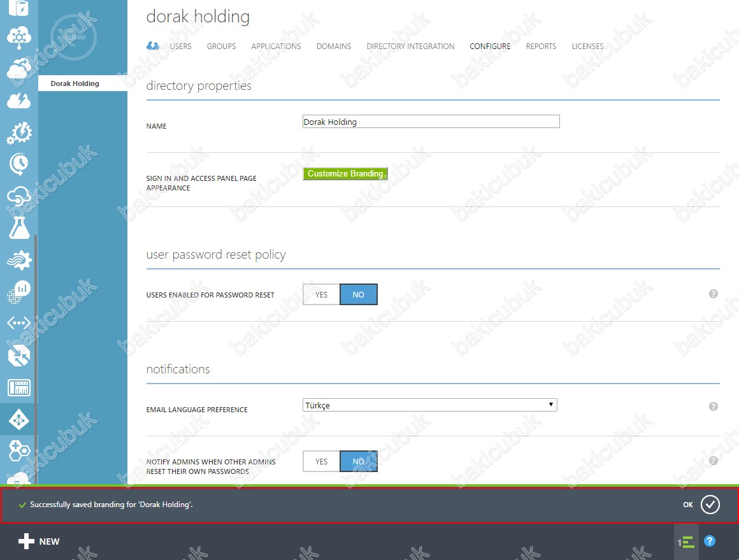Image resolution: width=739 pixels, height=560 pixels.
Task: Open the Email Language Preference dropdown
Action: coord(430,405)
